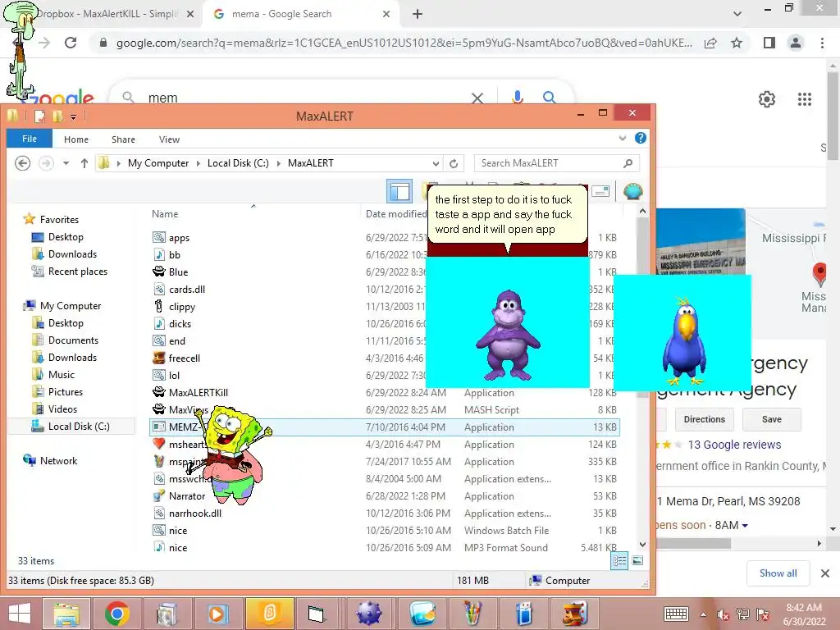Screen dimensions: 840x630
Task: Expand the Explorer ribbon chevron
Action: click(623, 138)
